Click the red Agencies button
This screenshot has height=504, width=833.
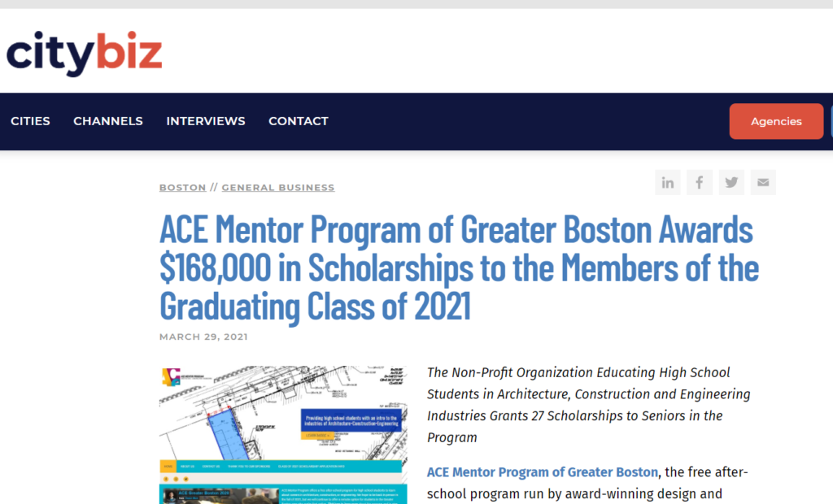coord(776,121)
